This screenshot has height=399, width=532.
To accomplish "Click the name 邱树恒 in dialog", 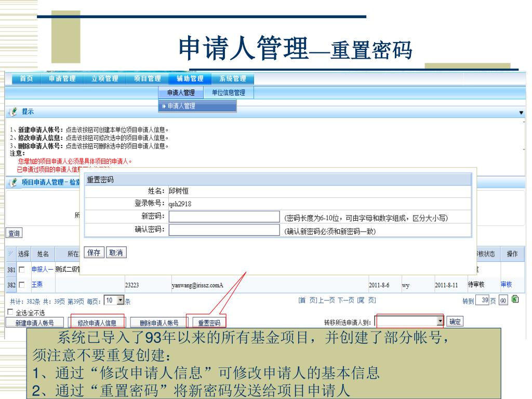I will (x=178, y=191).
